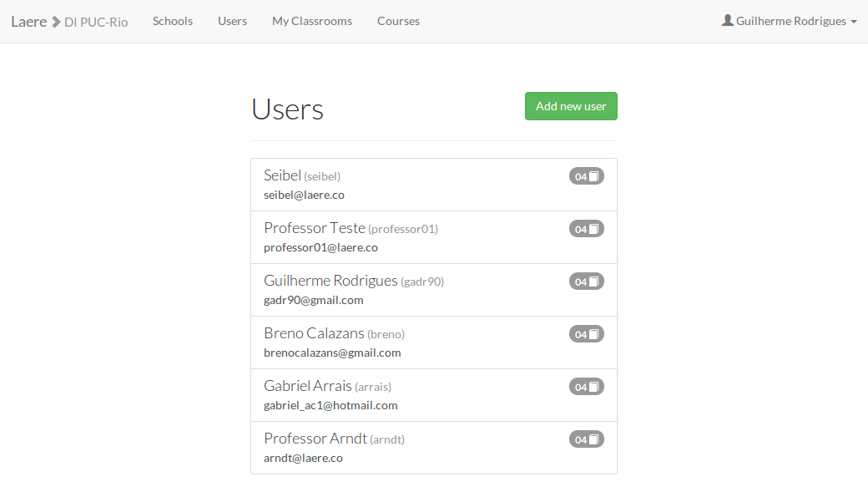The height and width of the screenshot is (487, 868).
Task: Open the Seibel user entry
Action: (282, 175)
